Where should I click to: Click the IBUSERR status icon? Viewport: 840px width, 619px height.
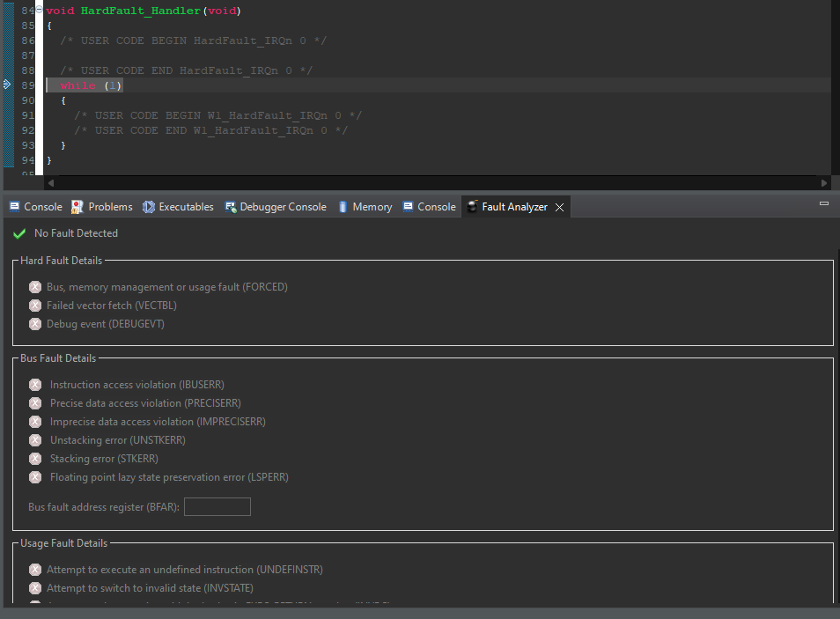point(35,385)
